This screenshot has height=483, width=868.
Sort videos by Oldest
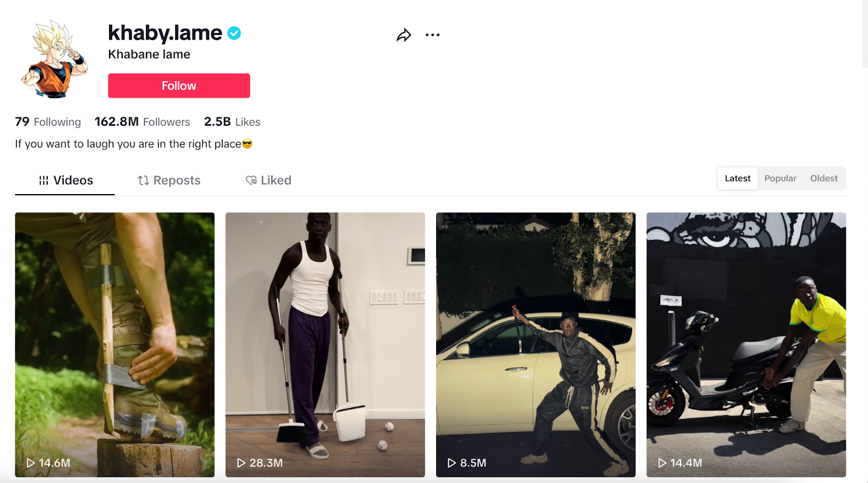[824, 178]
